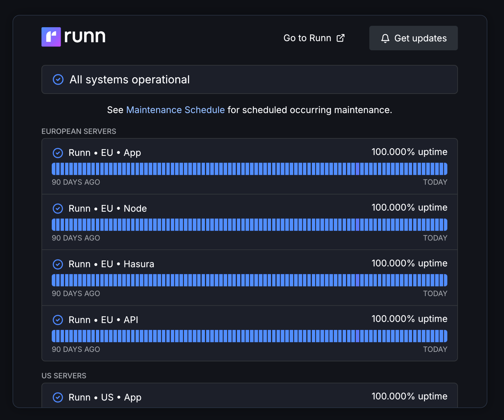Click the TODAY label under EU Hasura
The height and width of the screenshot is (420, 504).
point(435,294)
